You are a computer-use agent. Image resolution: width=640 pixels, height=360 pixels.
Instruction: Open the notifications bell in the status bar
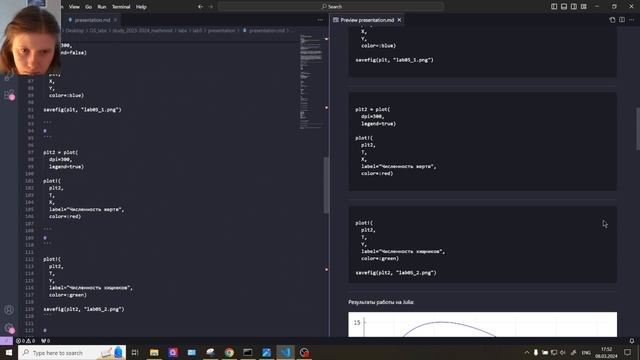[x=631, y=340]
